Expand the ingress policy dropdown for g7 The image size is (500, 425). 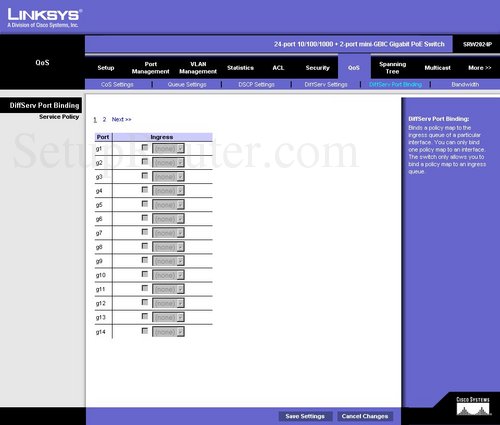[x=168, y=233]
